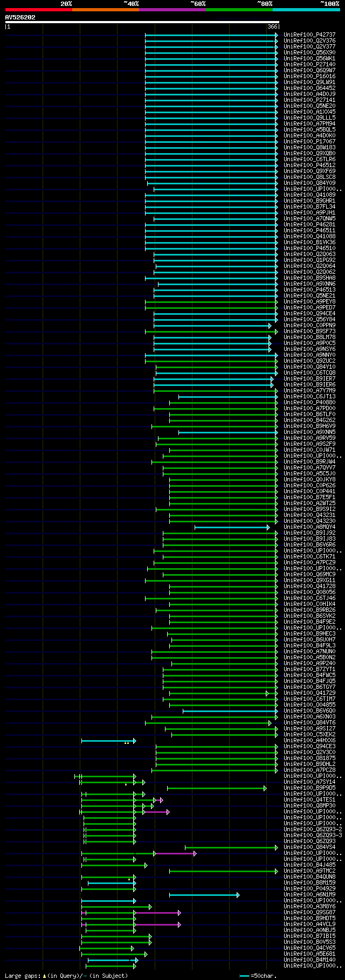Click the green ~80% legend segment
Image resolution: width=345 pixels, height=980 pixels.
click(239, 9)
